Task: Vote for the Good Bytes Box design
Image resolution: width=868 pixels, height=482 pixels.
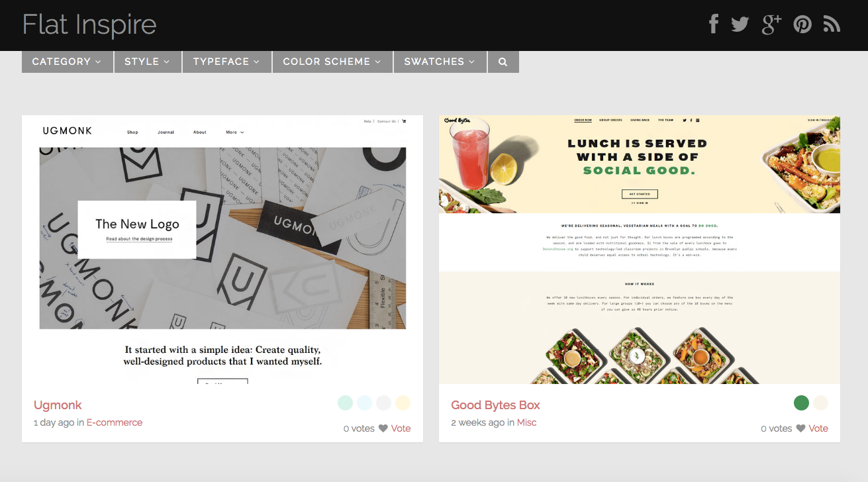Action: click(818, 428)
